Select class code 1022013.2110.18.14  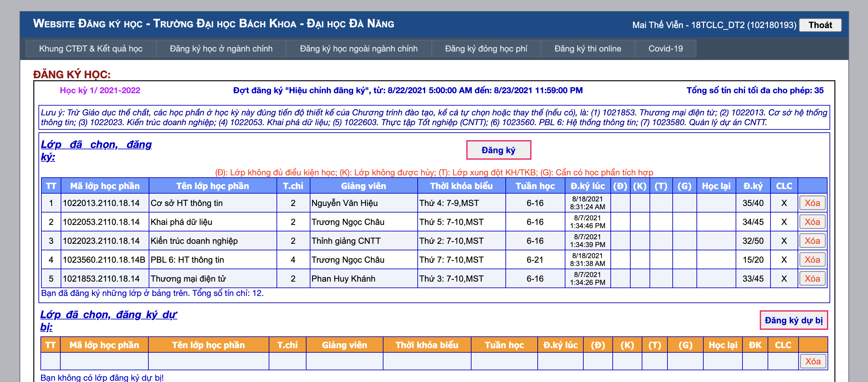tap(101, 203)
